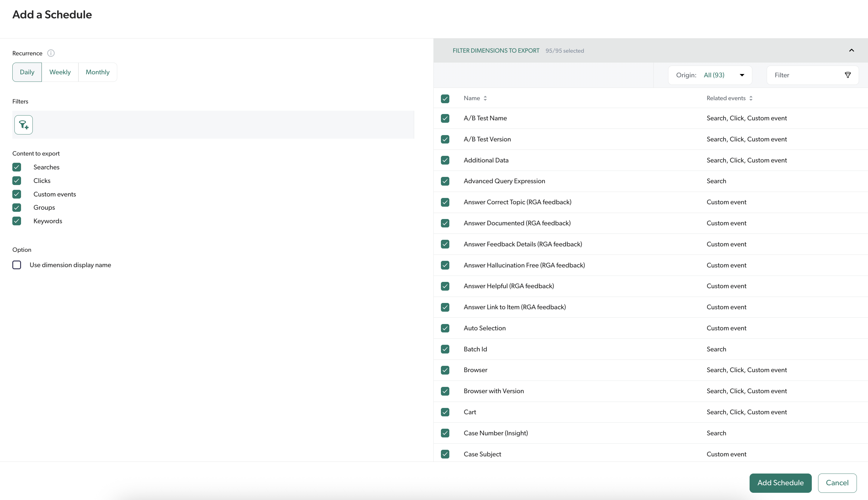Click the 'Auto Selection' row text
Image resolution: width=868 pixels, height=500 pixels.
click(x=484, y=328)
